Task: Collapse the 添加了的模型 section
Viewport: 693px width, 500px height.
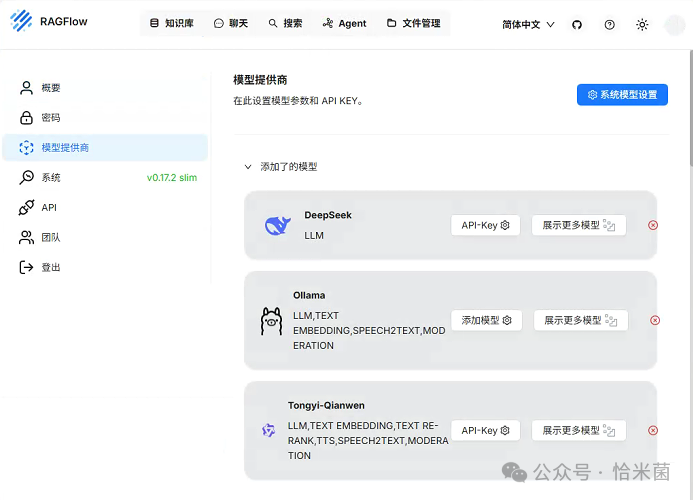Action: 248,167
